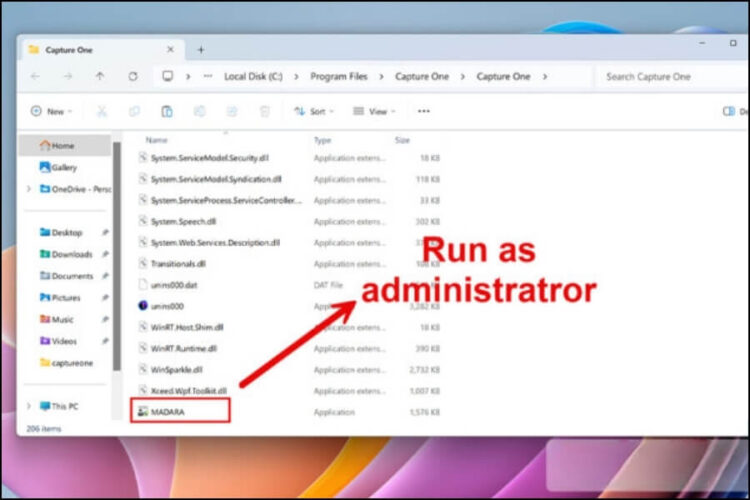Click Program Files breadcrumb
750x500 pixels.
339,77
